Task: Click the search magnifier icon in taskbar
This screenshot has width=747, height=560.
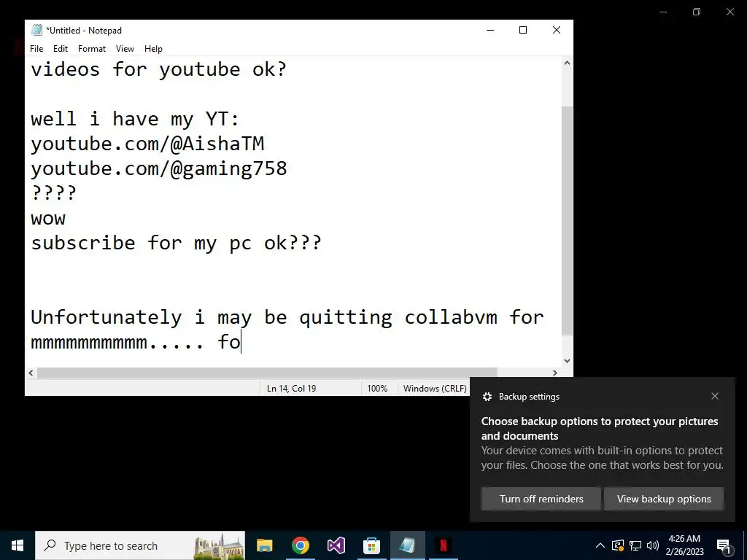Action: coord(50,545)
